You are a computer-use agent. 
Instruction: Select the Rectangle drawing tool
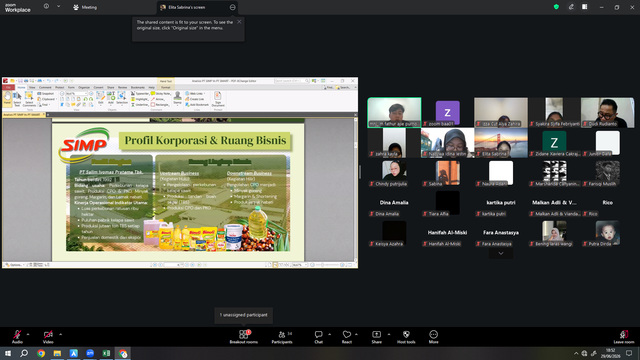160,105
